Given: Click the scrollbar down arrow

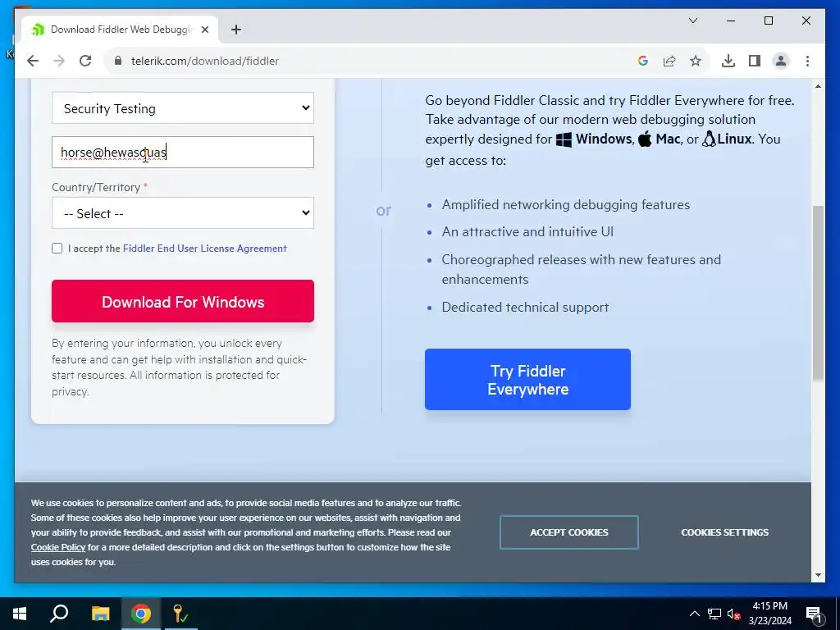Looking at the screenshot, I should tap(818, 575).
